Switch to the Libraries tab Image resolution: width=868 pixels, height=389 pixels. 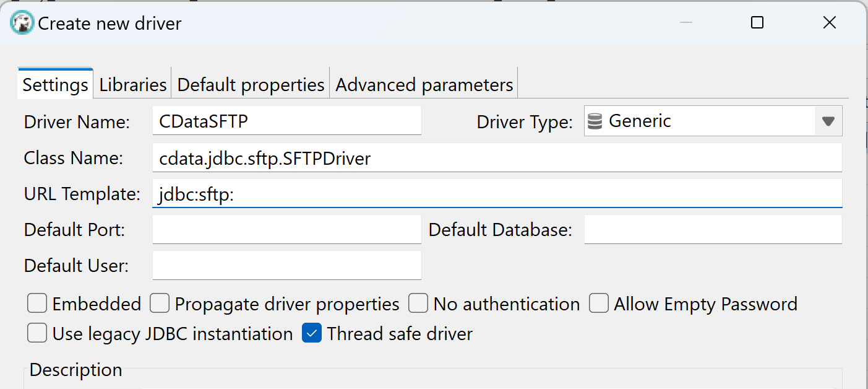click(x=133, y=85)
